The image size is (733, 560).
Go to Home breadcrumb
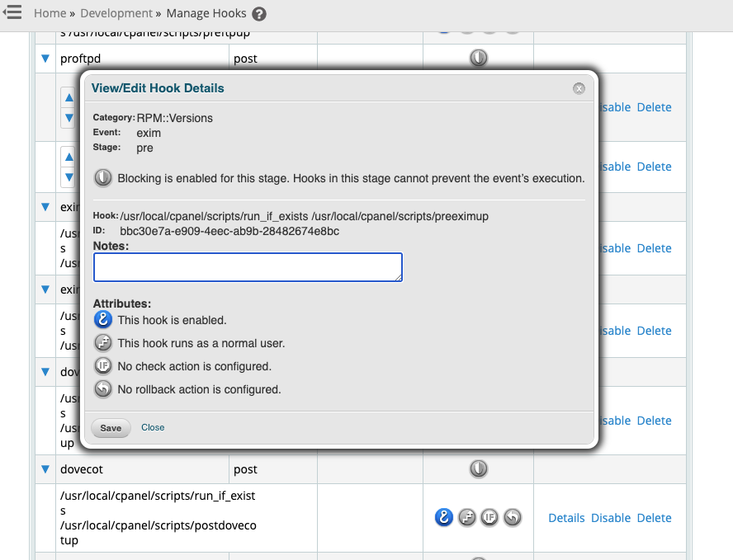(50, 13)
